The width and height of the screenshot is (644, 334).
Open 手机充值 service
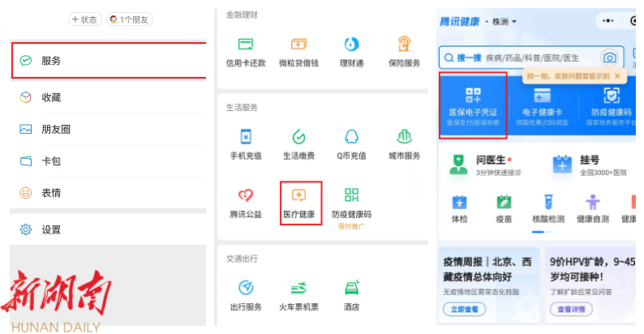[x=245, y=143]
